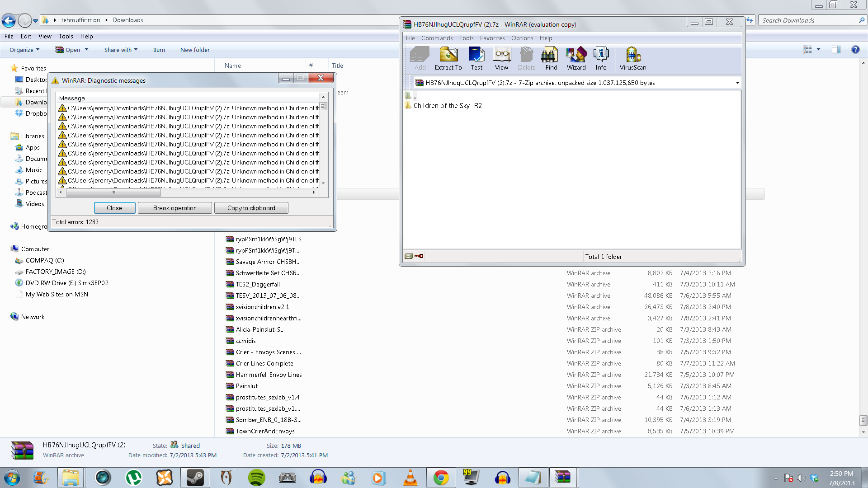This screenshot has height=488, width=868.
Task: Click the Explorer file list vertical scrollbar thumb
Action: (863, 420)
